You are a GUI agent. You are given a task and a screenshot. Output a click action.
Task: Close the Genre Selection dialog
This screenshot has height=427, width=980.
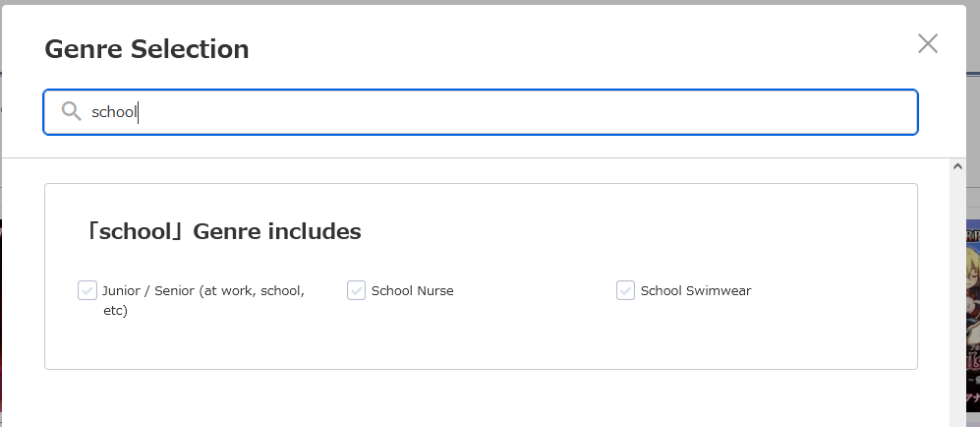coord(928,43)
